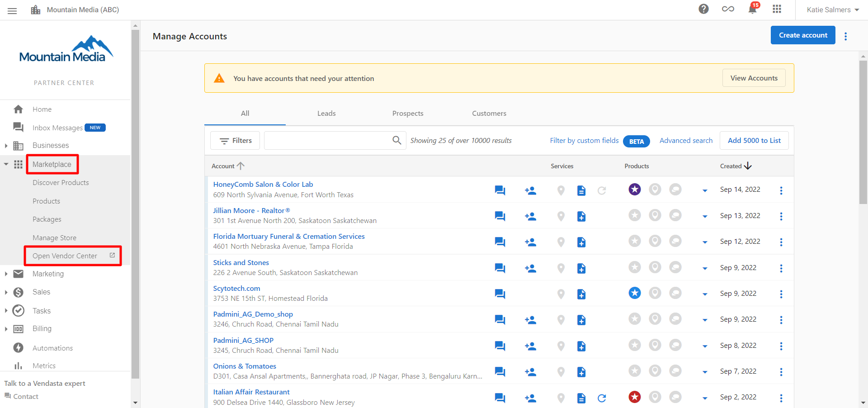This screenshot has height=408, width=868.
Task: Open chat icon for Scytotech.com row
Action: 500,294
